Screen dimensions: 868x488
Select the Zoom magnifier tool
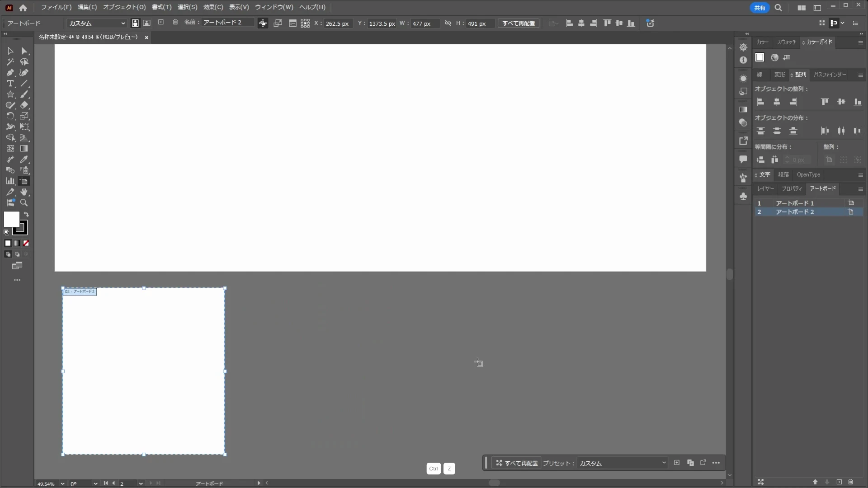pos(24,203)
